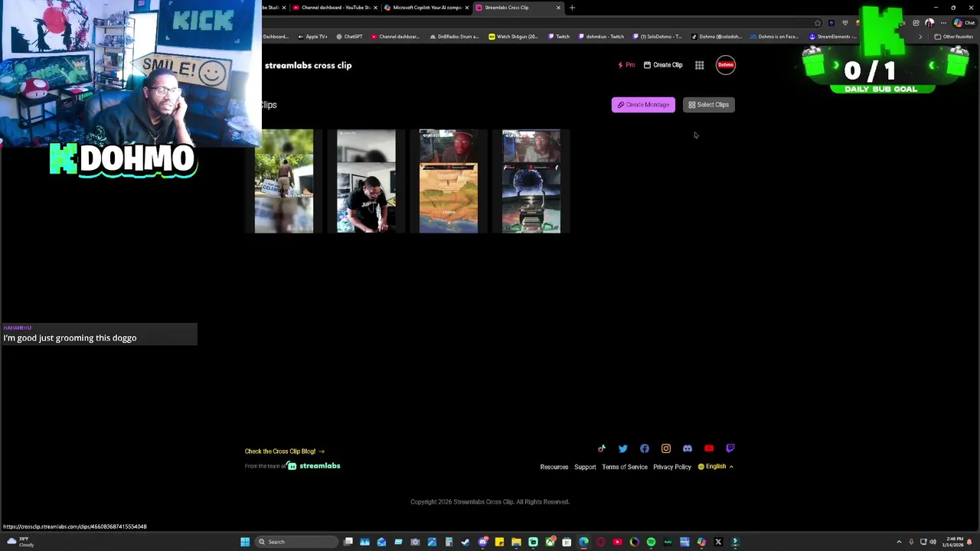The width and height of the screenshot is (980, 551).
Task: Open the YouTube app in the taskbar
Action: coord(617,542)
